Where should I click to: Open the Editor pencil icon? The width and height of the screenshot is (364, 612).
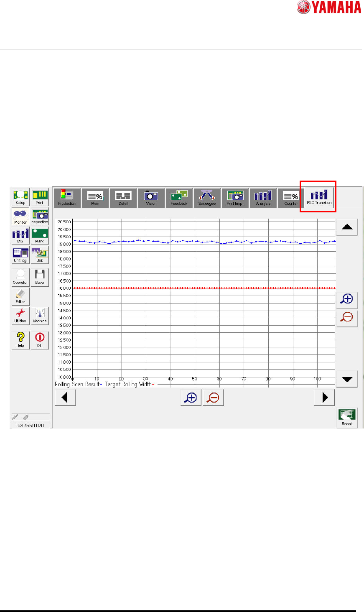20,296
